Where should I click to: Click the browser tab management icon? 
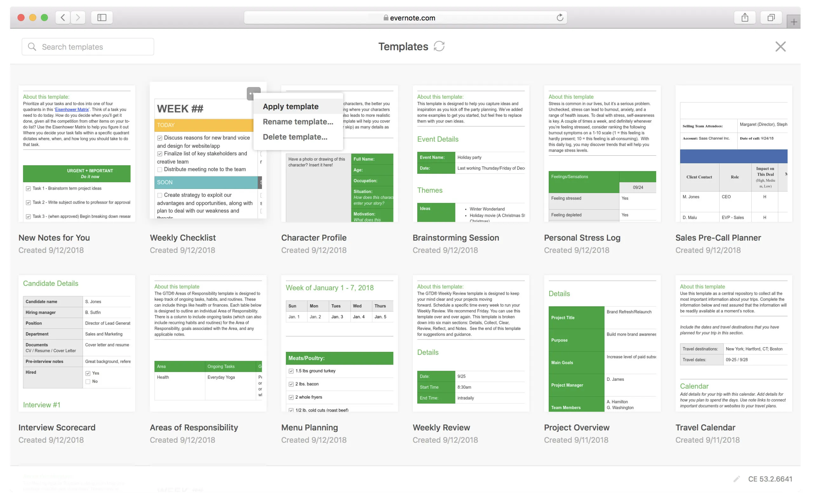(770, 17)
